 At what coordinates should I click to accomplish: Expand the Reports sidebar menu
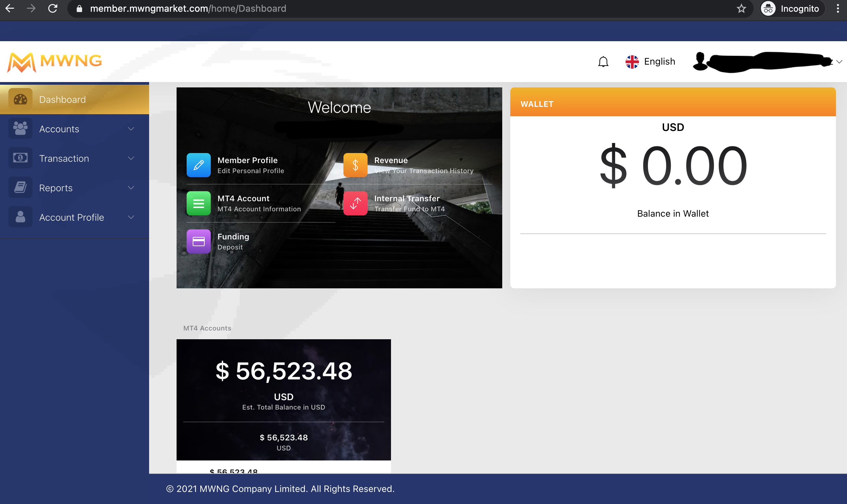[x=74, y=188]
